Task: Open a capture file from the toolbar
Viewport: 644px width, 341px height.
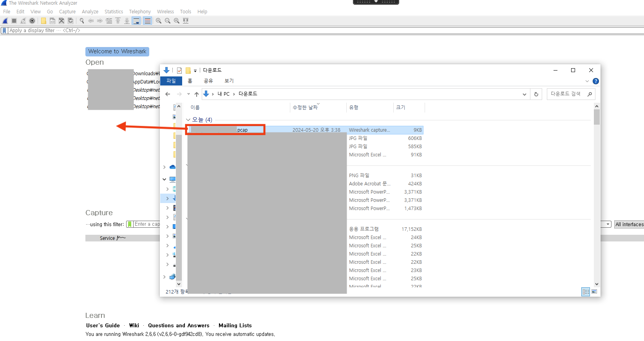Action: tap(43, 21)
